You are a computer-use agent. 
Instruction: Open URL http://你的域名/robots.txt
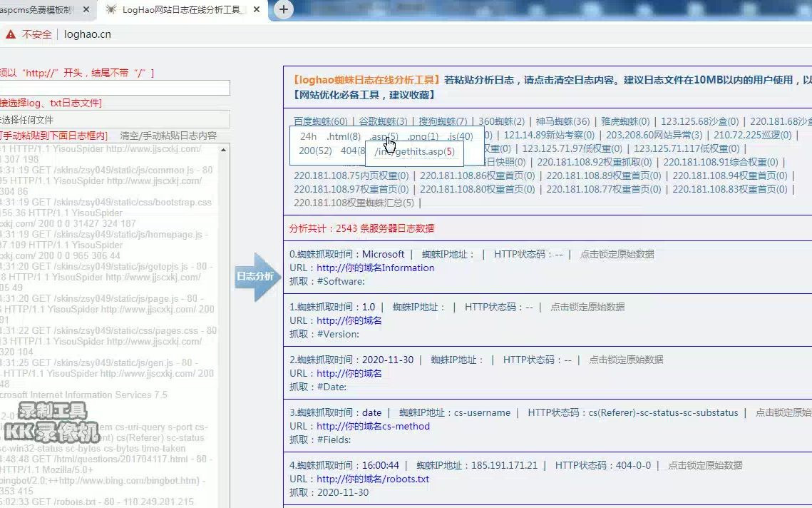(373, 479)
